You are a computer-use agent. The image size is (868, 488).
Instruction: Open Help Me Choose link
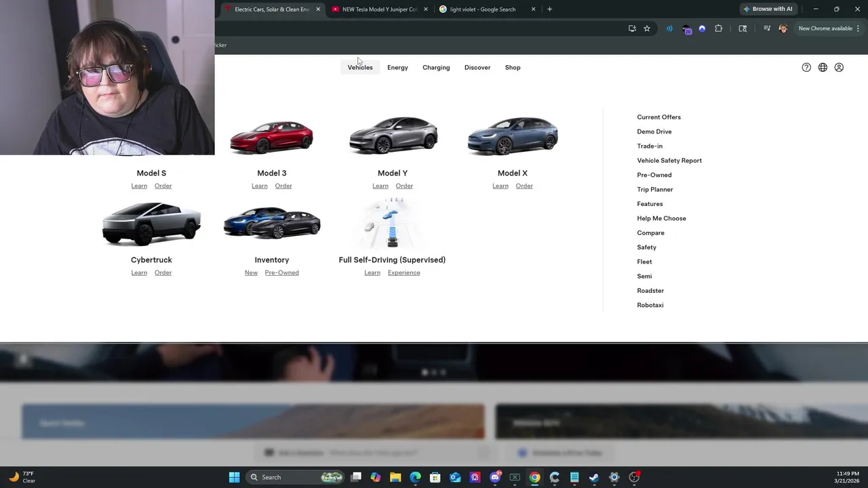coord(661,218)
